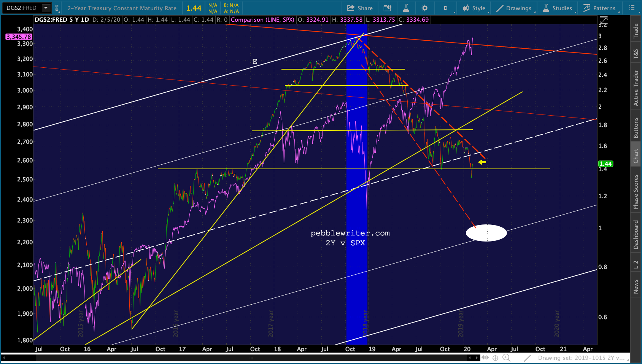Click the horizontal chart scrollbar thumb

click(x=251, y=358)
